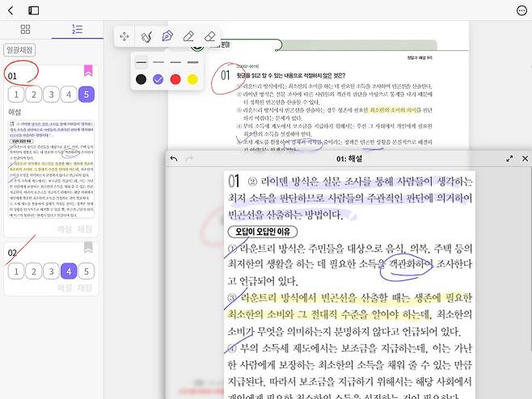This screenshot has height=399, width=532.
Task: Go back with the top-left arrow
Action: pyautogui.click(x=11, y=10)
